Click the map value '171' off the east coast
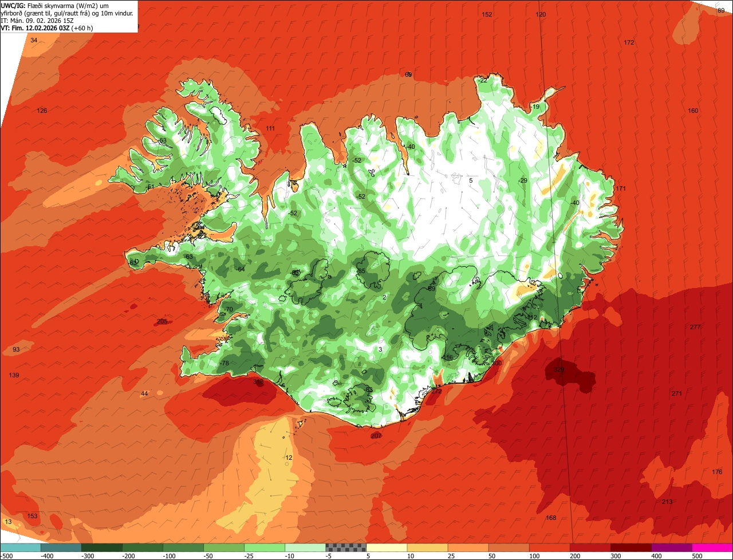The width and height of the screenshot is (733, 560). pos(621,188)
